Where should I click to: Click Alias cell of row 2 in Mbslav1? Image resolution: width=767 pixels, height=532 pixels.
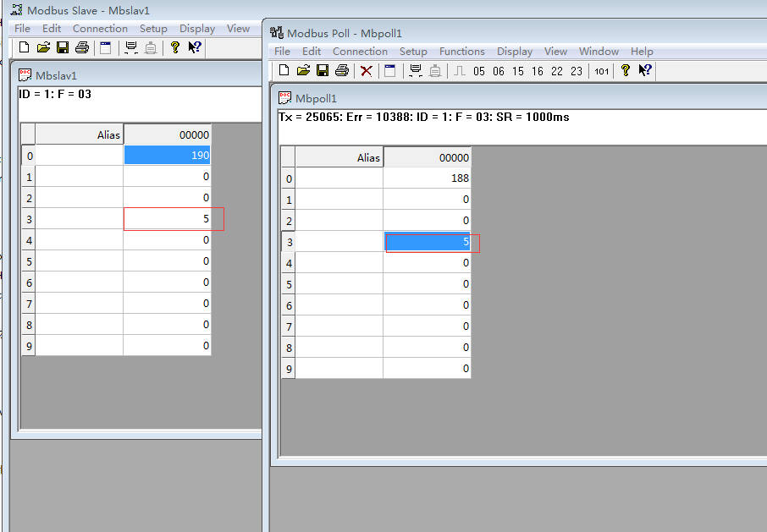click(x=80, y=198)
